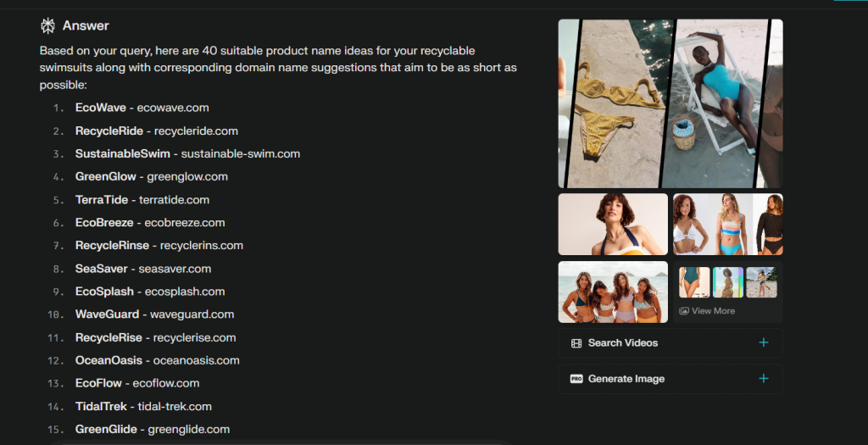Expand Generate Image with the plus icon

point(764,379)
